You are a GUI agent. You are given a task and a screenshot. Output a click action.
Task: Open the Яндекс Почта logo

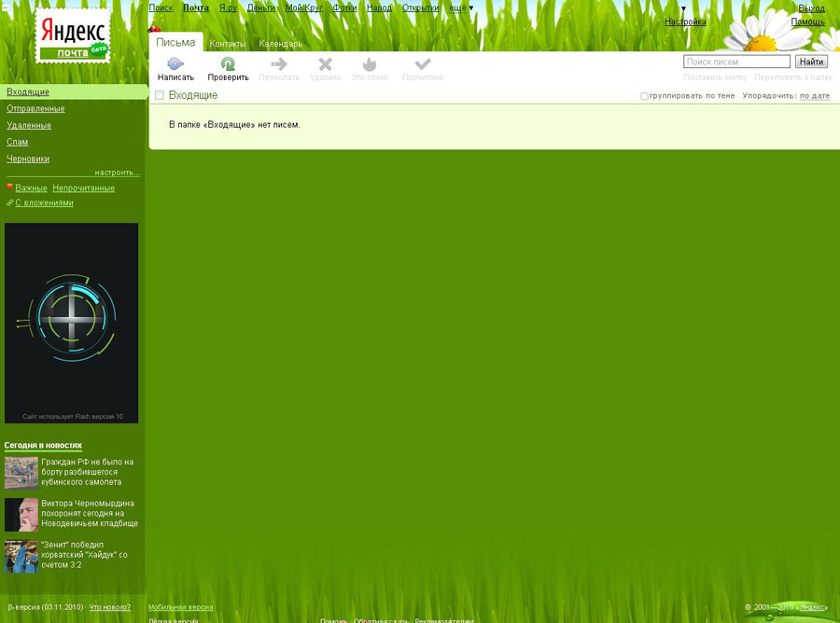tap(73, 36)
